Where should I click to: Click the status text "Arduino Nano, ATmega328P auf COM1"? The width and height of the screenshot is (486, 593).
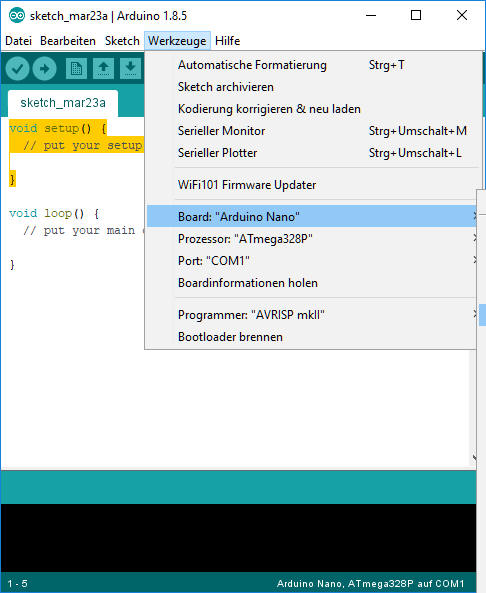point(371,584)
